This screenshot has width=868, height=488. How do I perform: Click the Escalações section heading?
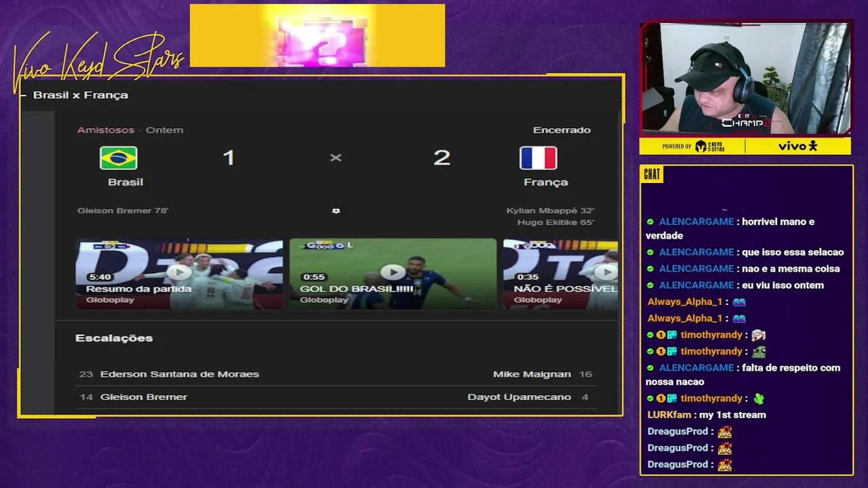pos(114,338)
